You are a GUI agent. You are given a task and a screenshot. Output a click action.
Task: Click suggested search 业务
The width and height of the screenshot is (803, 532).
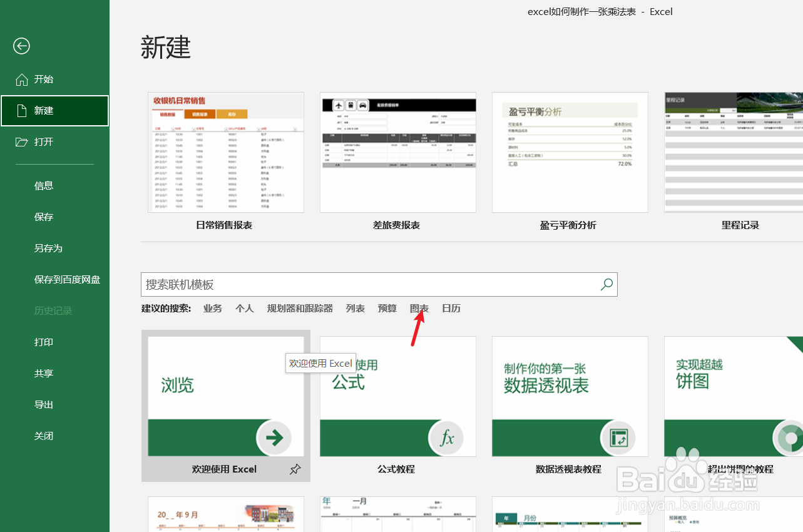(213, 309)
